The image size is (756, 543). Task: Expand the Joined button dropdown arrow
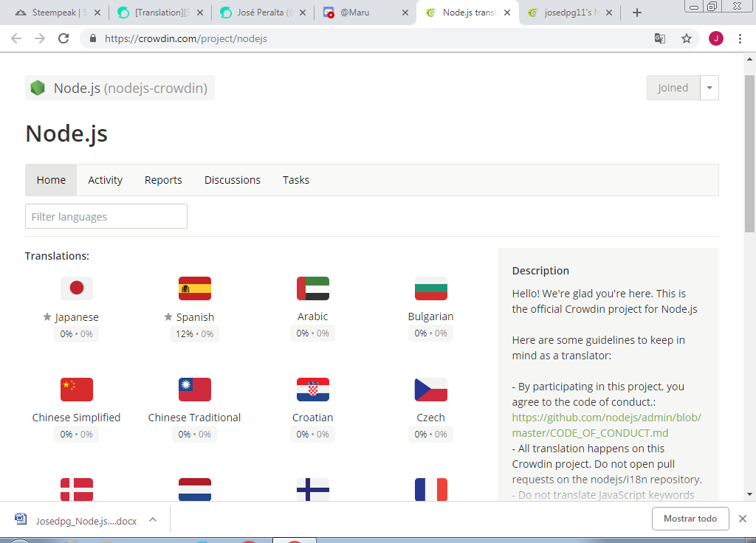(709, 88)
